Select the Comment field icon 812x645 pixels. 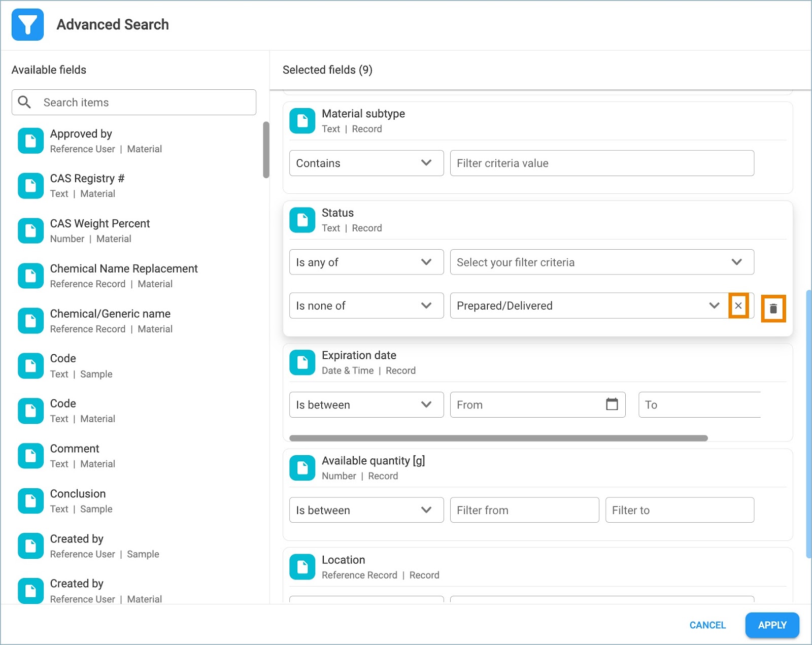click(x=30, y=456)
